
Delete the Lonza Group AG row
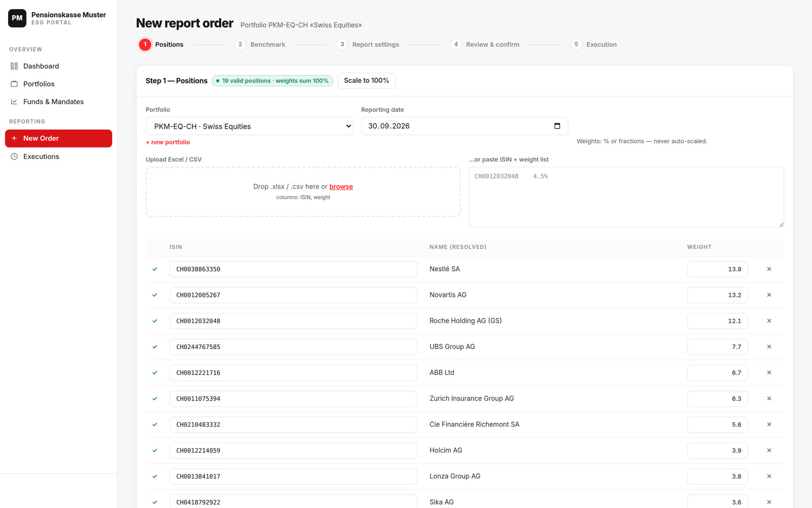[769, 477]
